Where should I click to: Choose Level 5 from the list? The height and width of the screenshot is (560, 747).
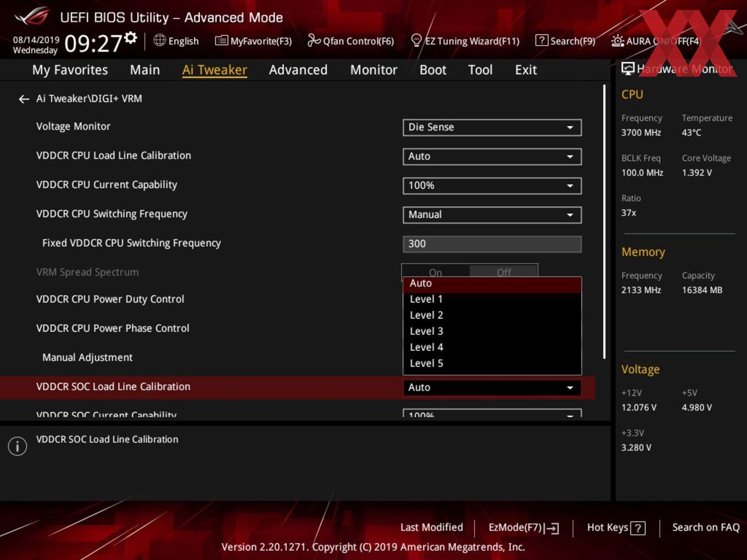pyautogui.click(x=492, y=363)
